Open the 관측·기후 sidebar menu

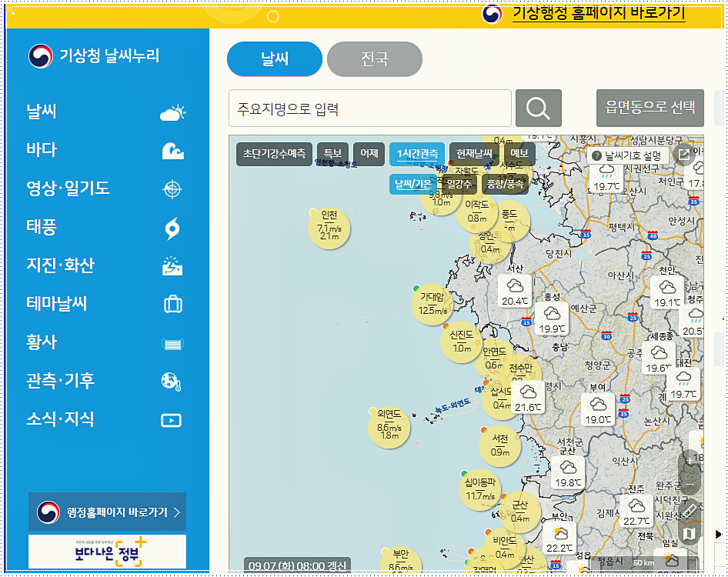[x=60, y=381]
